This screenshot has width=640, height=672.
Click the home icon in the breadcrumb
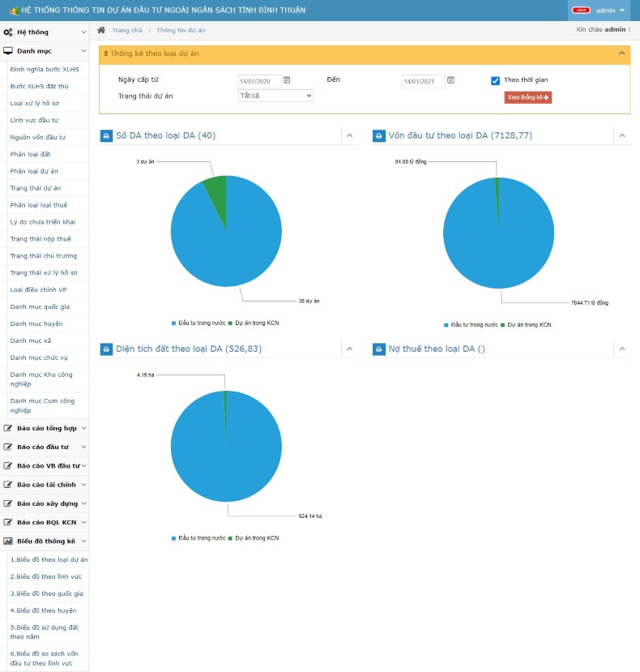(x=101, y=30)
